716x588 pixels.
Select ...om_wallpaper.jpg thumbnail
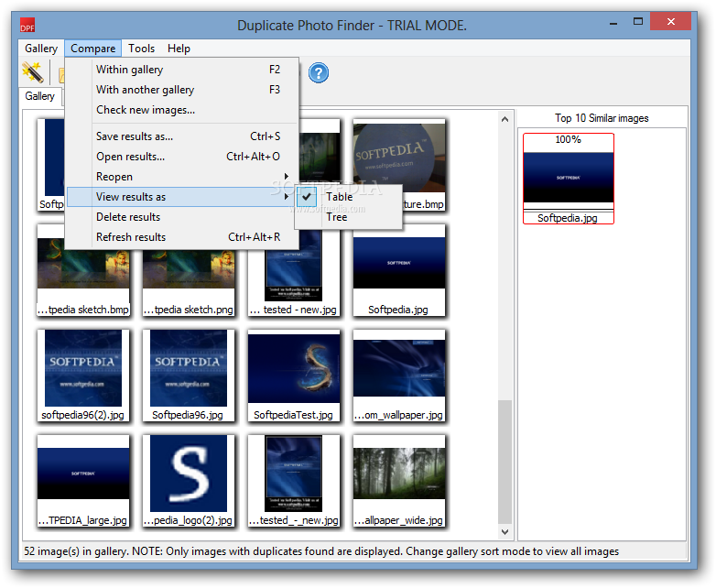click(398, 376)
